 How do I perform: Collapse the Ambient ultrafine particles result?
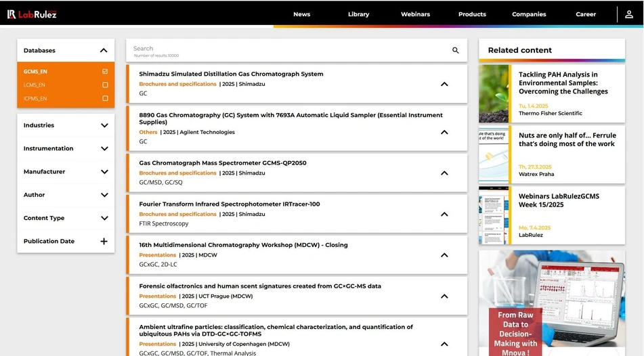444,344
